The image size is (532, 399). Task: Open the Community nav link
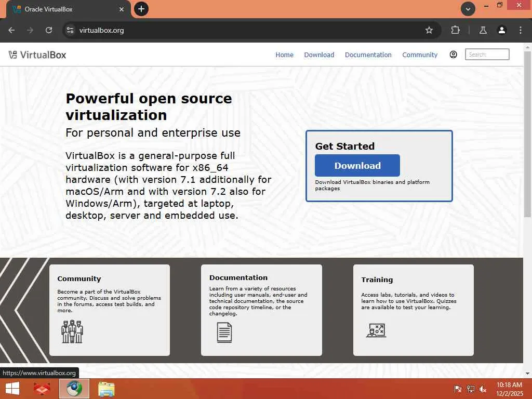pyautogui.click(x=420, y=55)
